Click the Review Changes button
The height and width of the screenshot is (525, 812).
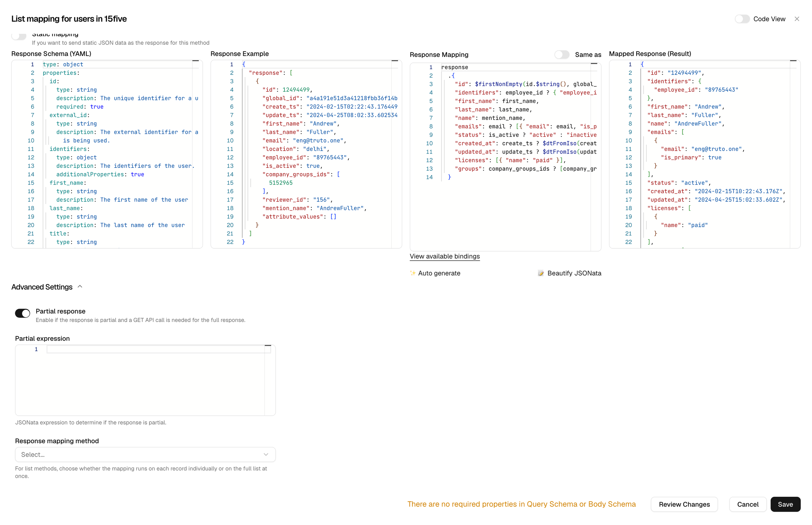(x=684, y=504)
